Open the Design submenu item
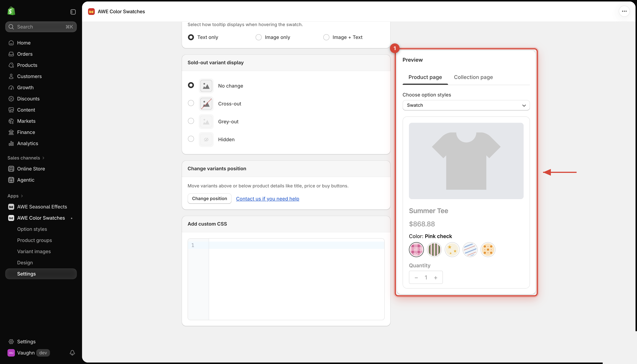 tap(25, 263)
